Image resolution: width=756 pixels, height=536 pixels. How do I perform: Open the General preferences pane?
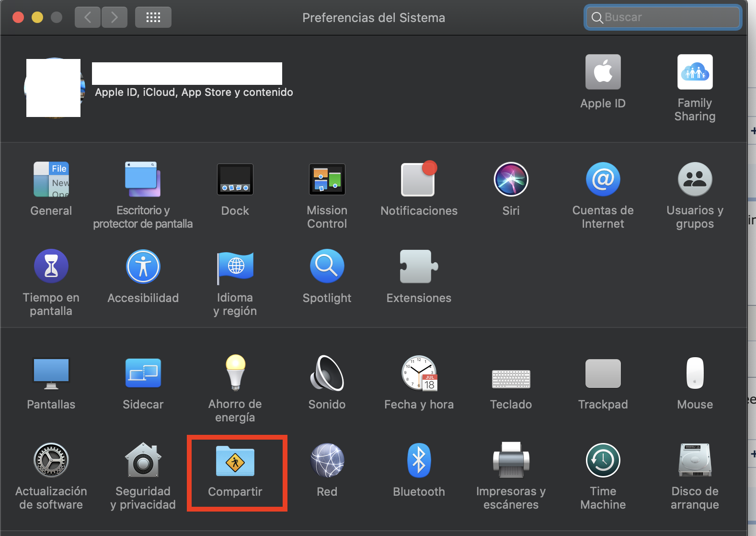(x=51, y=179)
